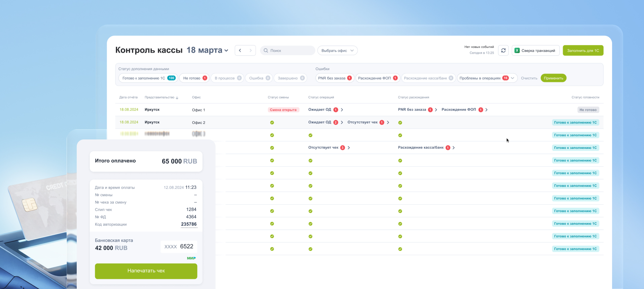This screenshot has height=289, width=644.
Task: Toggle the 'Не готово' filter chip
Action: point(194,78)
